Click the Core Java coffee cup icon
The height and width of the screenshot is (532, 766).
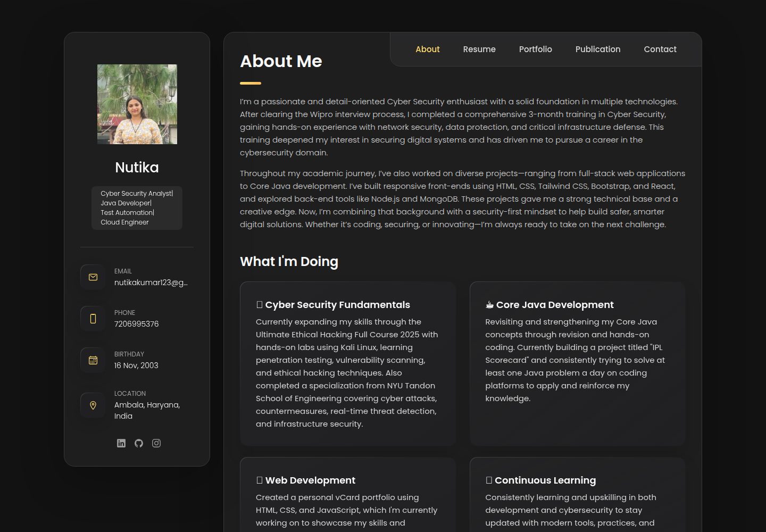489,305
